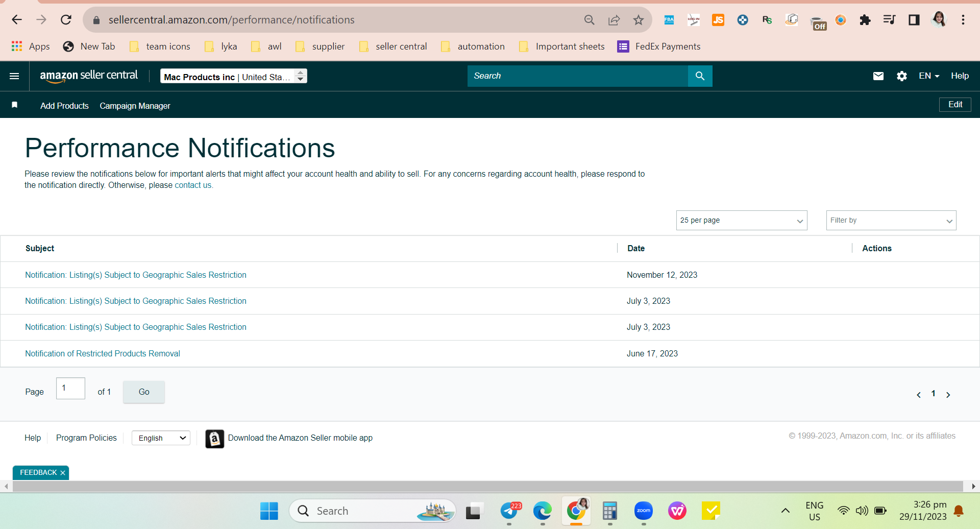Share this page via the share icon
This screenshot has height=529, width=980.
[x=614, y=20]
